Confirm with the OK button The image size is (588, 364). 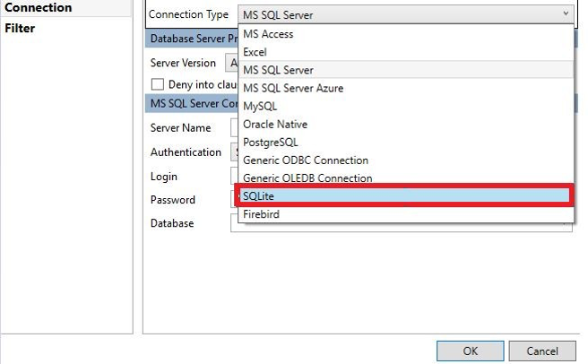(x=470, y=351)
